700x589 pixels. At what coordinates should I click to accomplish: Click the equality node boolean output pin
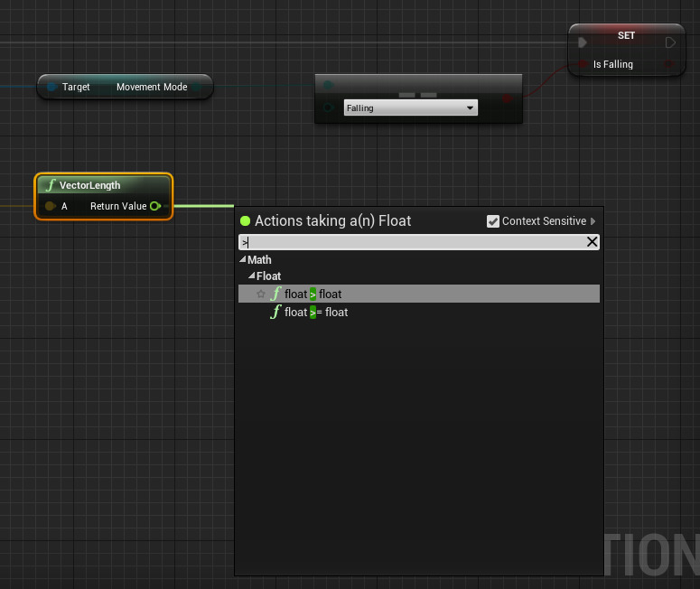[x=507, y=98]
